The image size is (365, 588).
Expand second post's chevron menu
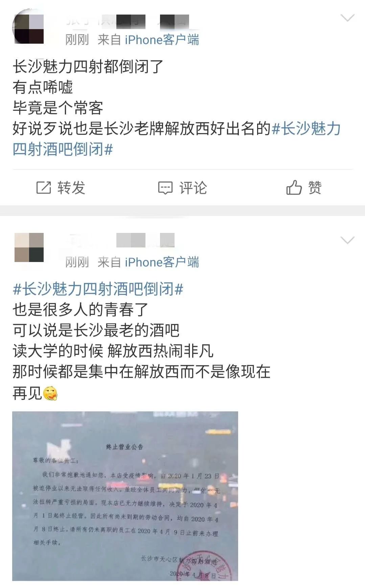click(347, 240)
